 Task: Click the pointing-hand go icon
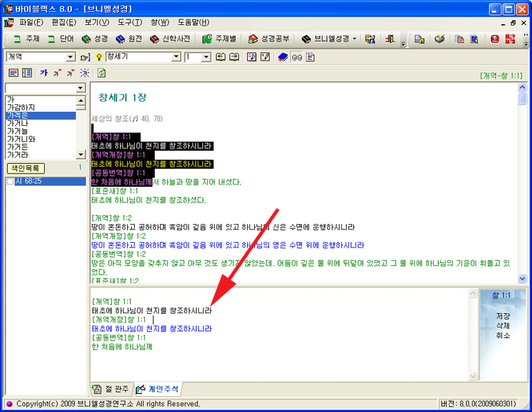85,57
